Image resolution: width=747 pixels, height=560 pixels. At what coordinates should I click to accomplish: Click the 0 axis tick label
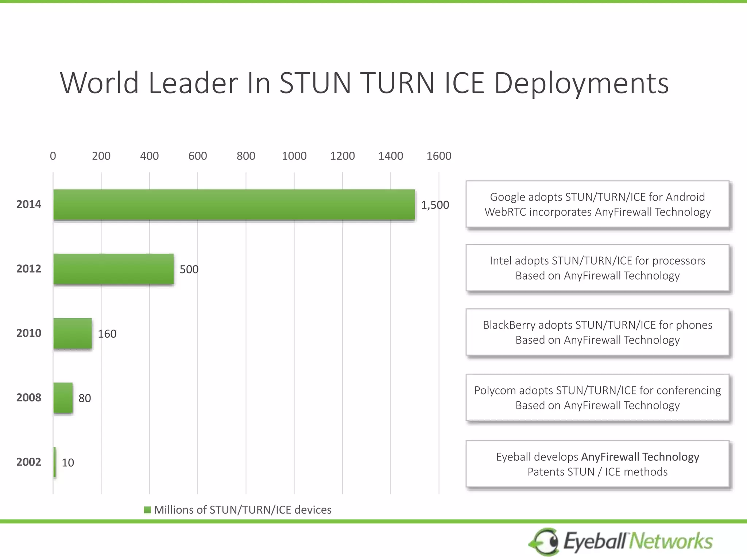(x=53, y=156)
